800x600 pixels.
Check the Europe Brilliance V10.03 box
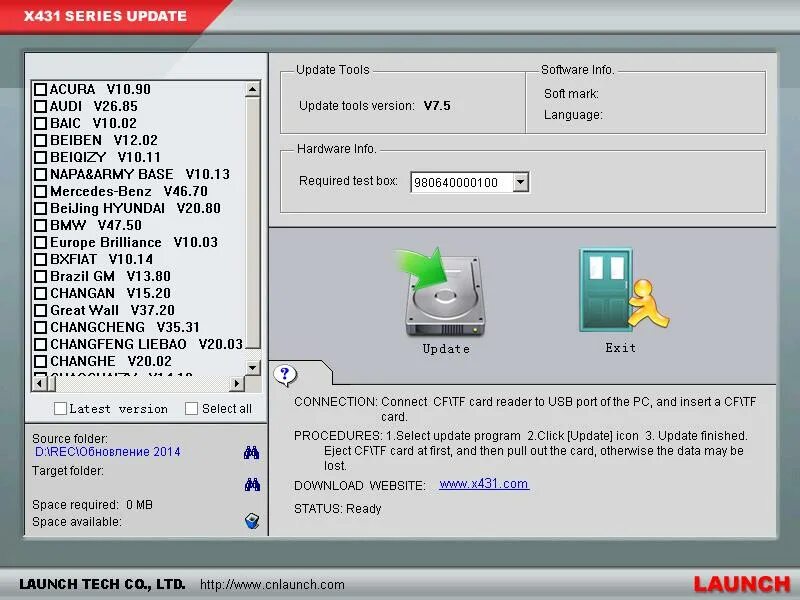tap(40, 242)
